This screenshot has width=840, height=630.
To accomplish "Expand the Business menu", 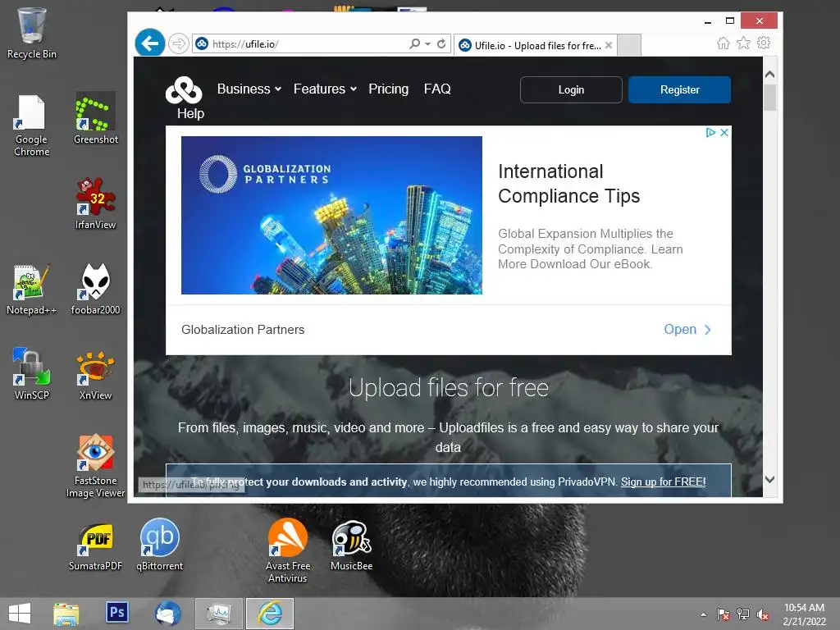I will [249, 89].
